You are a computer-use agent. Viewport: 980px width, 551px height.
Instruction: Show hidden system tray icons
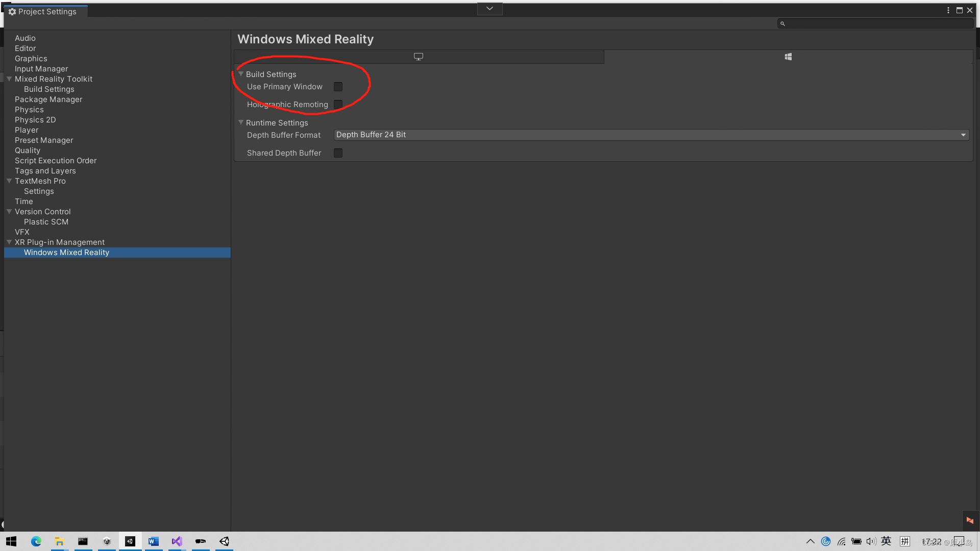tap(810, 541)
